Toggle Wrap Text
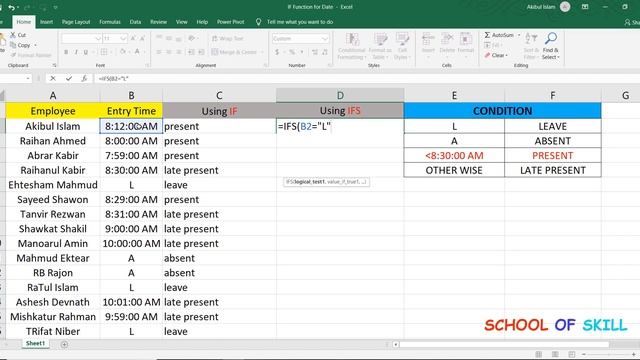The height and width of the screenshot is (360, 640). click(x=228, y=38)
